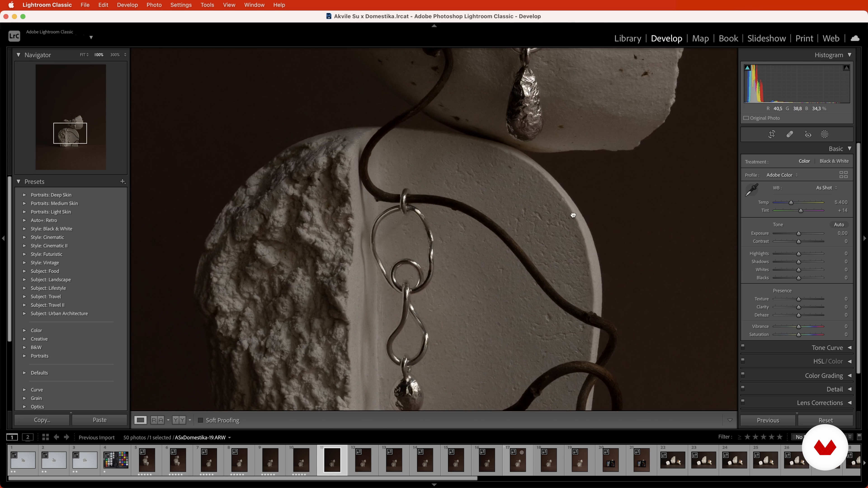Hide the bottom filmstrip panel arrow
868x488 pixels.
[x=434, y=485]
